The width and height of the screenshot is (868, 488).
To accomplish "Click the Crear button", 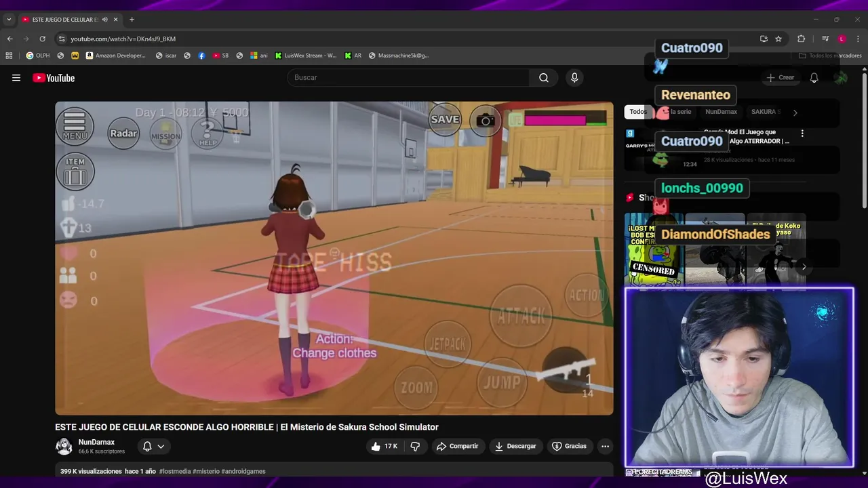I will (781, 78).
